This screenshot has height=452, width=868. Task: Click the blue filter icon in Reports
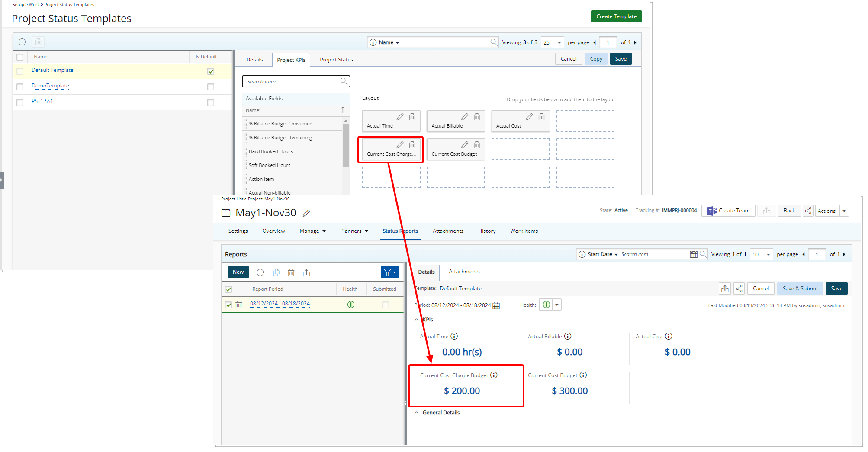tap(389, 272)
